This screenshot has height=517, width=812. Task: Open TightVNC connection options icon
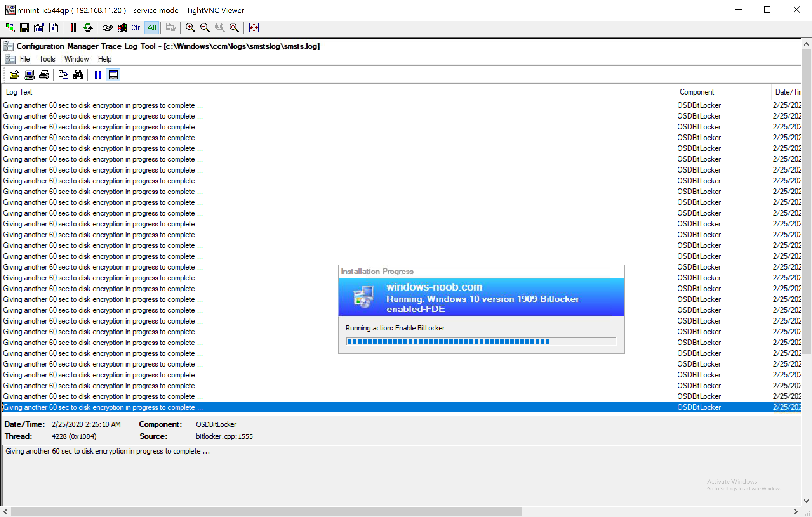tap(39, 28)
